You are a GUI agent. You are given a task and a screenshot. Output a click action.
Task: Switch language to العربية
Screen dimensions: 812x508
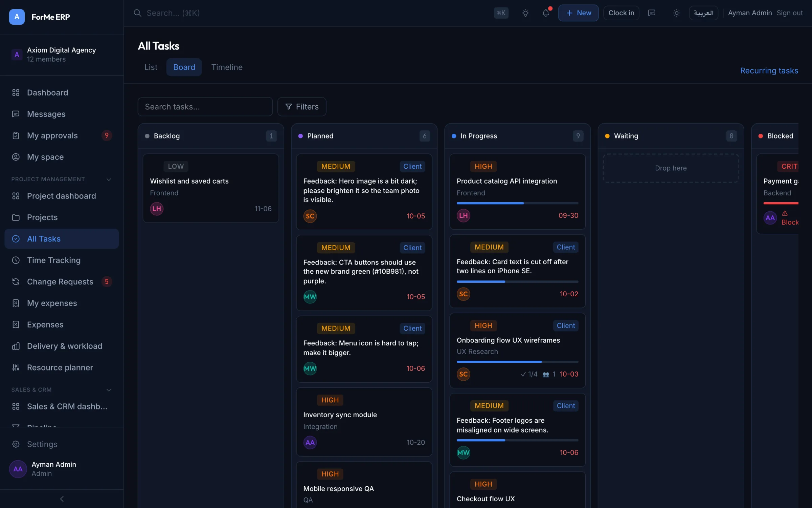703,13
